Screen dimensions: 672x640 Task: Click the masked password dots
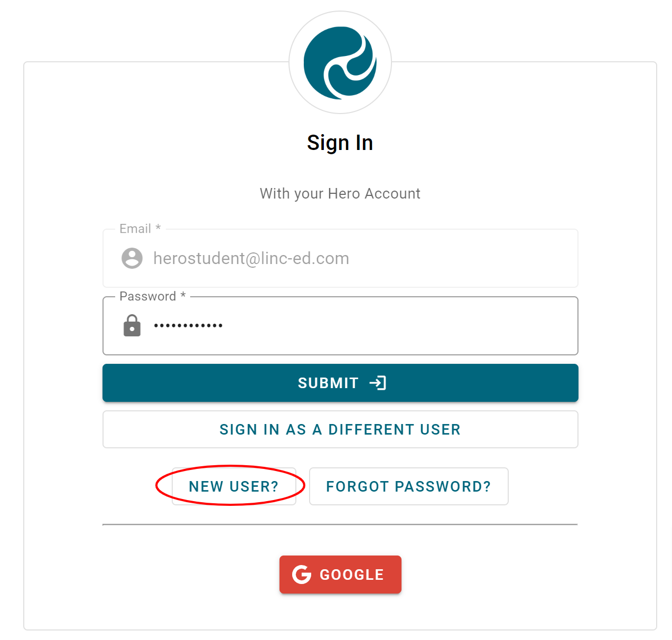[188, 325]
